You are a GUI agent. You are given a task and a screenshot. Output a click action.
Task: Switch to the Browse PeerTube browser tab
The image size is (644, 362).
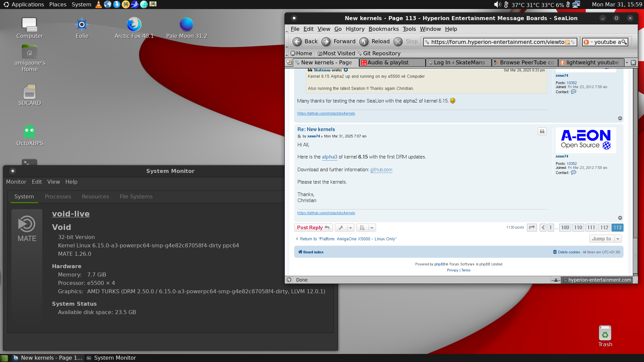(525, 62)
